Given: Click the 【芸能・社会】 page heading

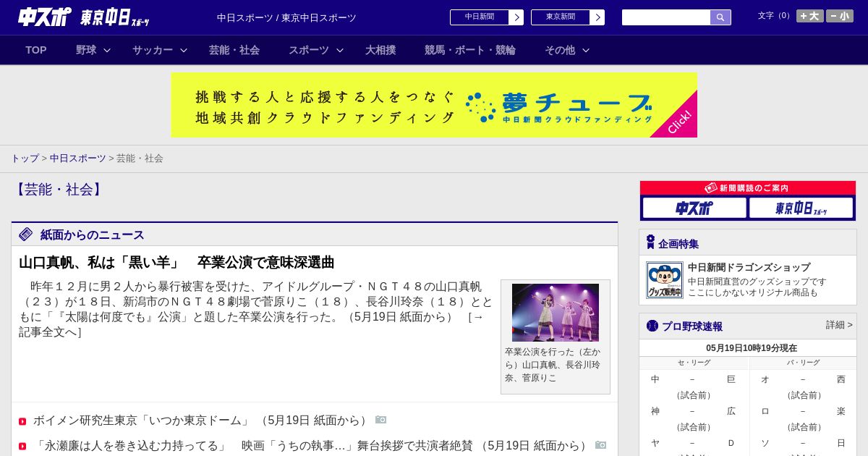Looking at the screenshot, I should coord(59,190).
